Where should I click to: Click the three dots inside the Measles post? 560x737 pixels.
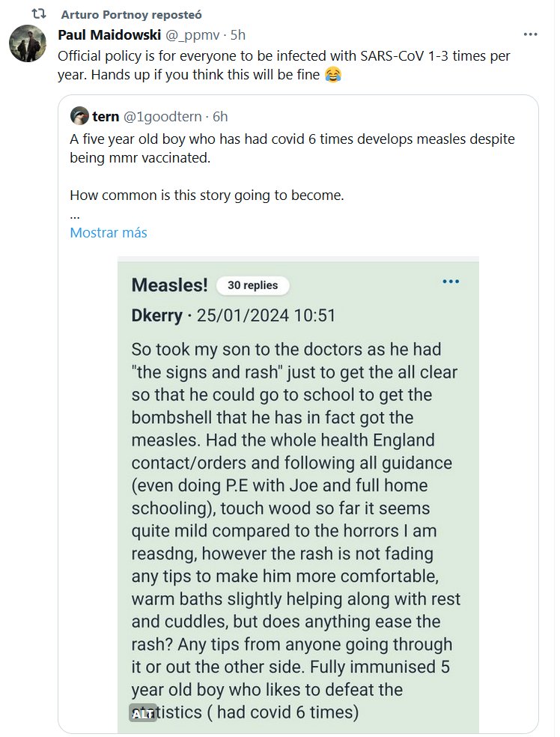click(x=451, y=281)
